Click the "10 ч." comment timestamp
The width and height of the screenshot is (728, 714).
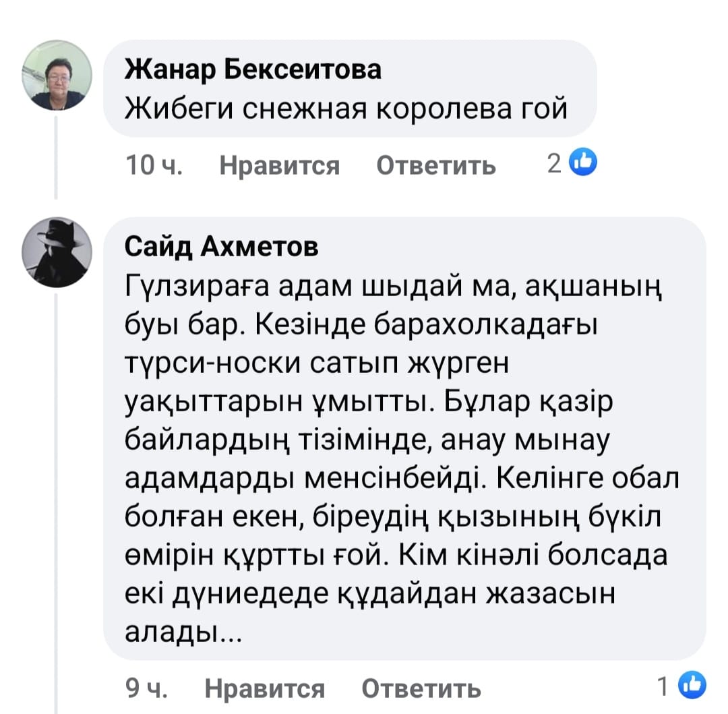point(155,165)
